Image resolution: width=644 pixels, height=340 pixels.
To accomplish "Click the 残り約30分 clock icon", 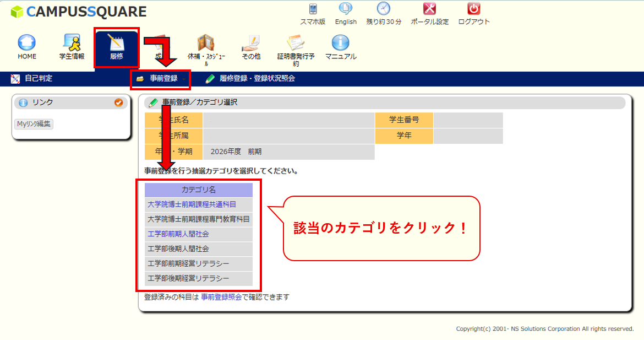I will [x=384, y=9].
